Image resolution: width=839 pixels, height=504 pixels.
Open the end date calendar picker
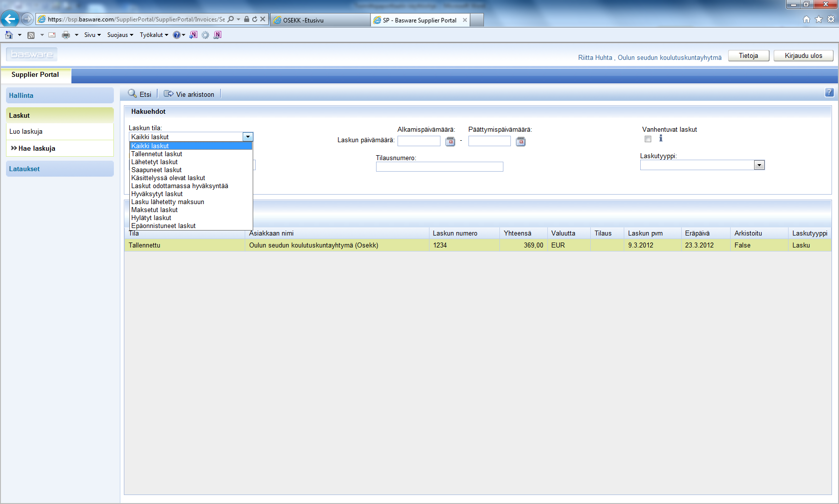click(x=520, y=141)
